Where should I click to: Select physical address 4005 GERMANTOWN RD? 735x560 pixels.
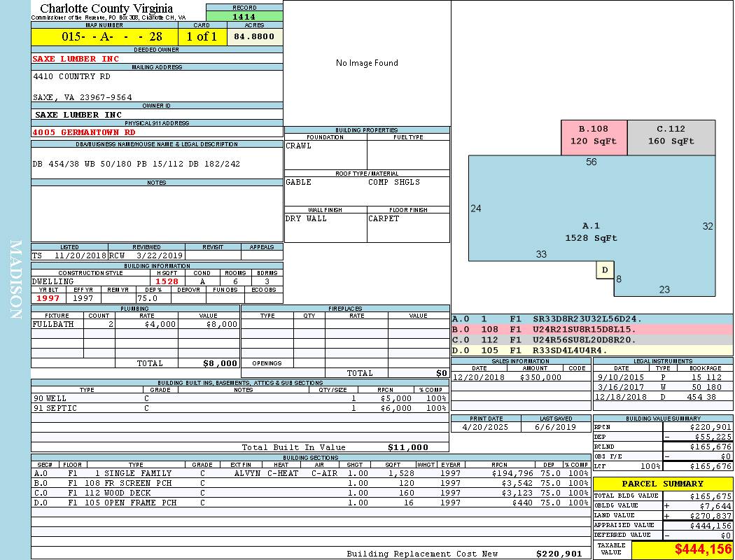coord(84,132)
